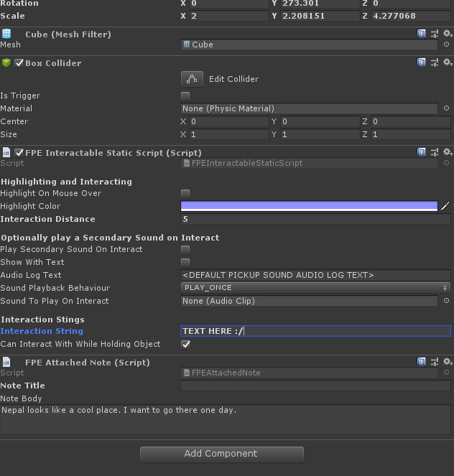Image resolution: width=454 pixels, height=476 pixels.
Task: Disable the Box Collider component checkbox
Action: (19, 63)
